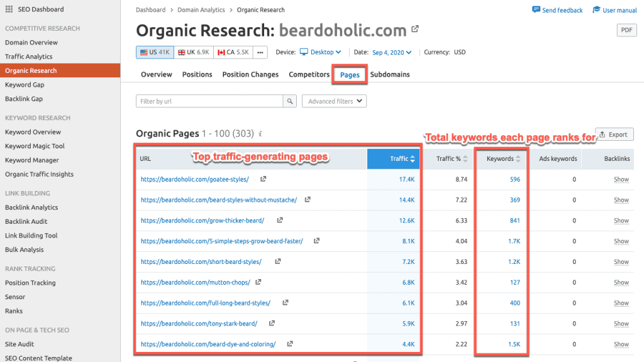Click the SEO Dashboard grid icon
This screenshot has height=362, width=644.
click(9, 9)
